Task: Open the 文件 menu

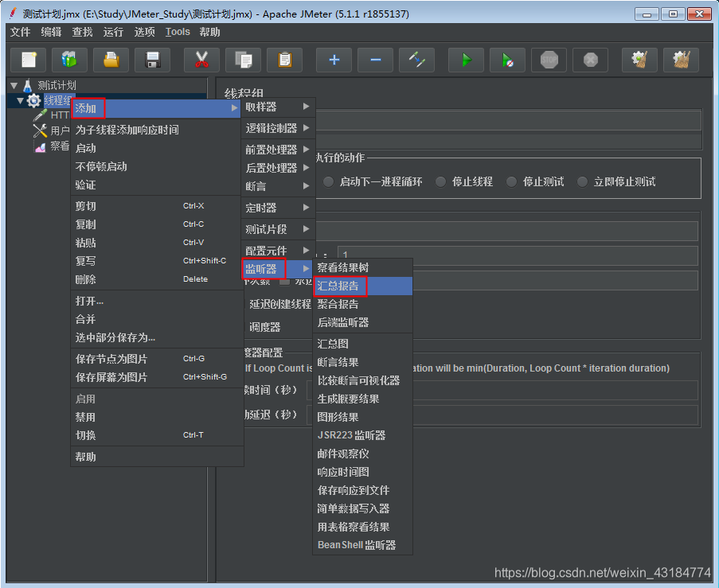Action: tap(20, 32)
